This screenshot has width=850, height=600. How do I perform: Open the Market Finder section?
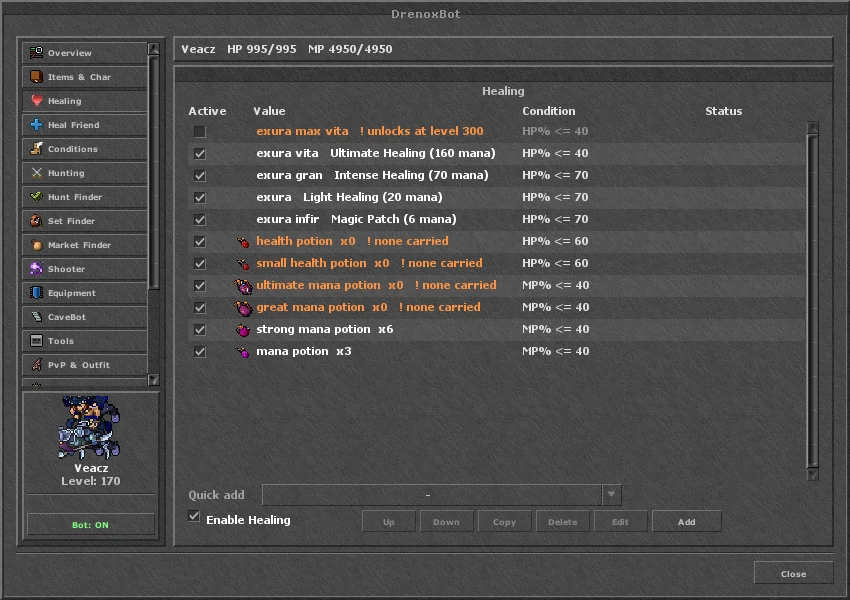[x=85, y=244]
